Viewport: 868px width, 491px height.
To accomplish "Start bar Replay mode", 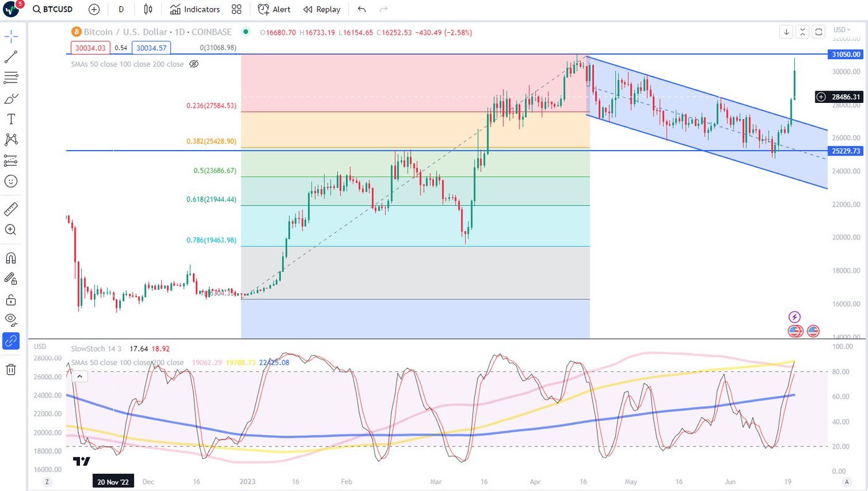I will click(x=322, y=9).
